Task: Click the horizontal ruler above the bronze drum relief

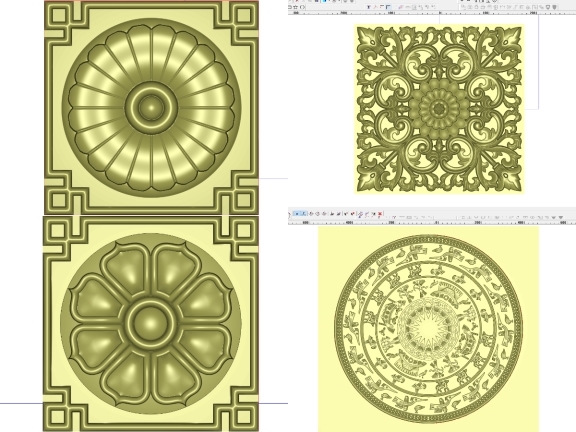Action: (432, 222)
